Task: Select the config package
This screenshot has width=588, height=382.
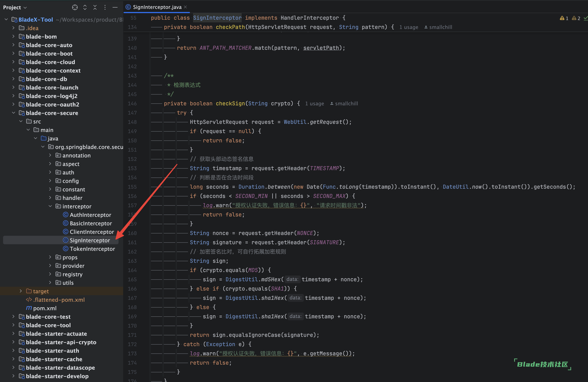Action: point(70,181)
